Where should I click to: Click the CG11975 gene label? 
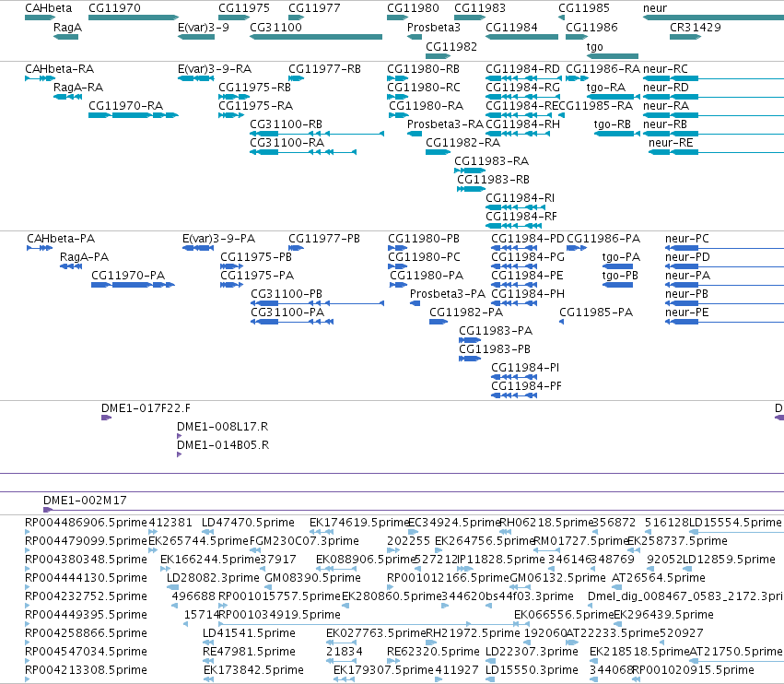[244, 8]
